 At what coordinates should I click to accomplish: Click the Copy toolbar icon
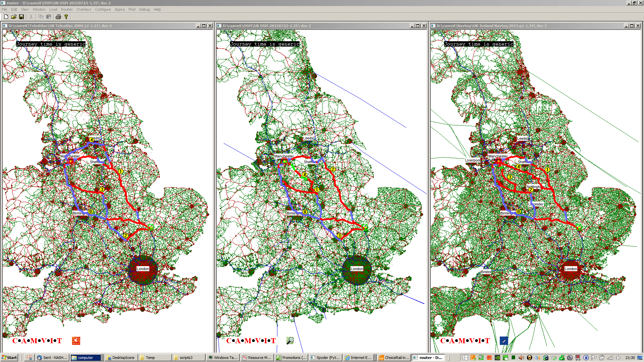click(x=41, y=17)
